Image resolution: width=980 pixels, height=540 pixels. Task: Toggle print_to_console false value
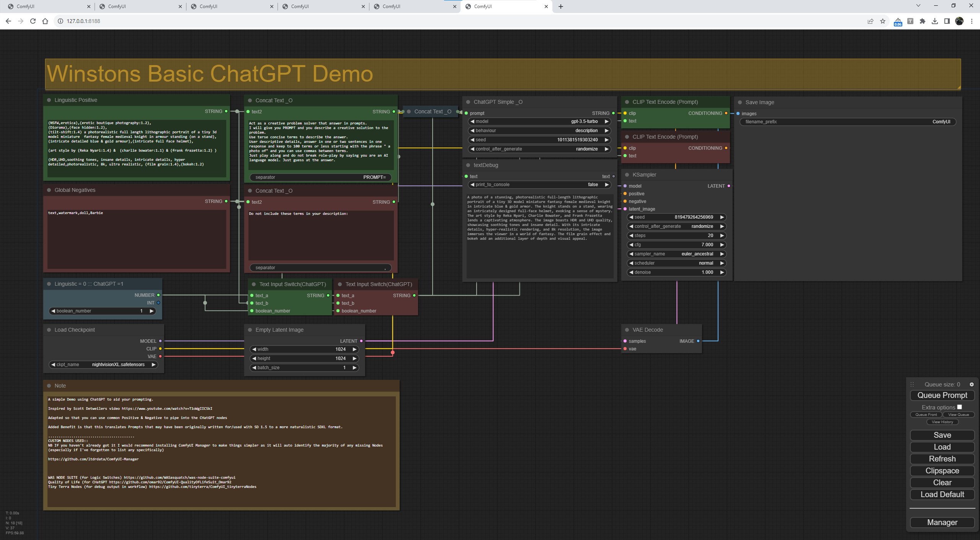[x=540, y=185]
